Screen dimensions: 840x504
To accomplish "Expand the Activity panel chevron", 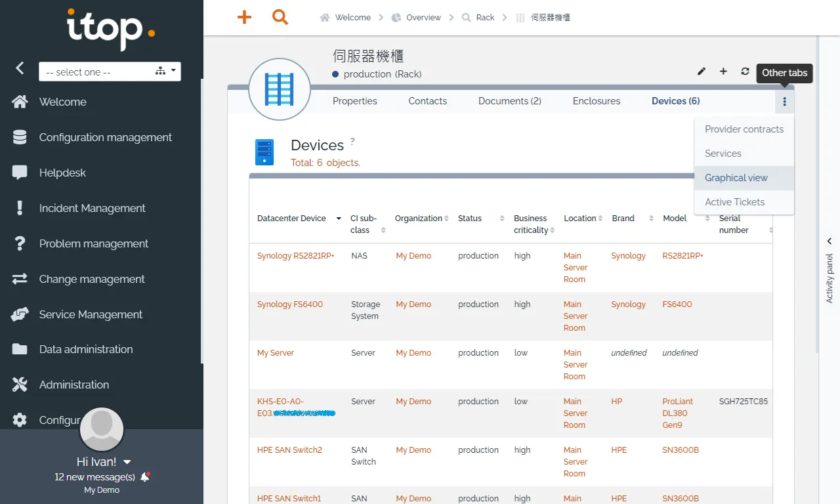I will click(x=829, y=241).
